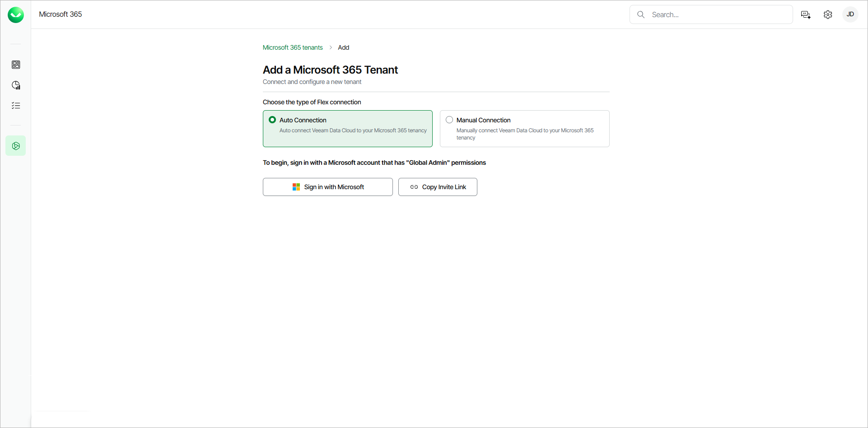
Task: Open the dashboard sidebar icon
Action: click(16, 65)
